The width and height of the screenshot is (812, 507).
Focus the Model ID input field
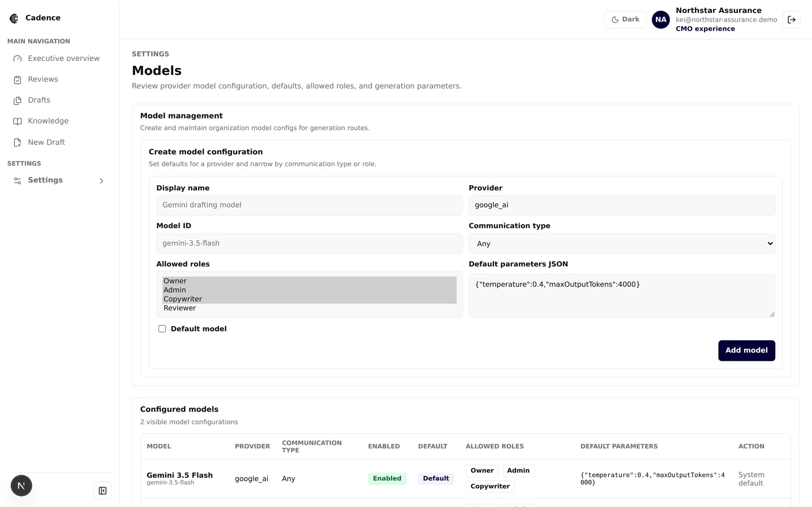point(309,243)
